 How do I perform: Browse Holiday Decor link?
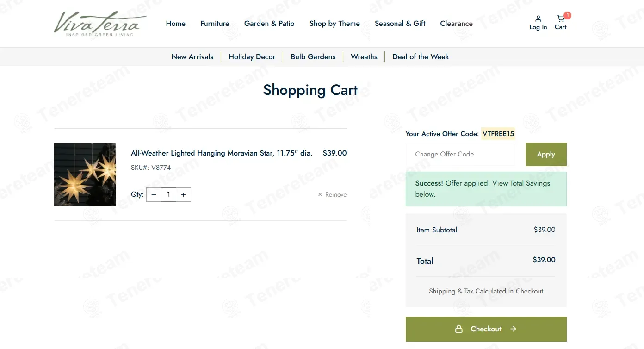click(x=252, y=57)
